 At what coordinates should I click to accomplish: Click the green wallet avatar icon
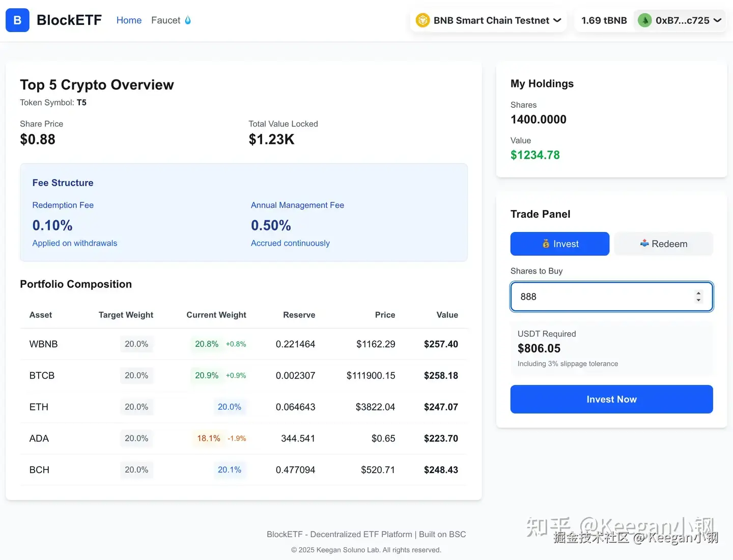[645, 20]
